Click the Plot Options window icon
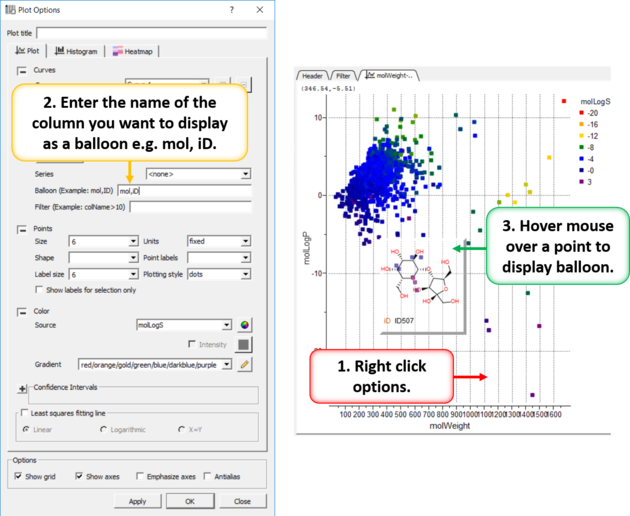 (9, 9)
